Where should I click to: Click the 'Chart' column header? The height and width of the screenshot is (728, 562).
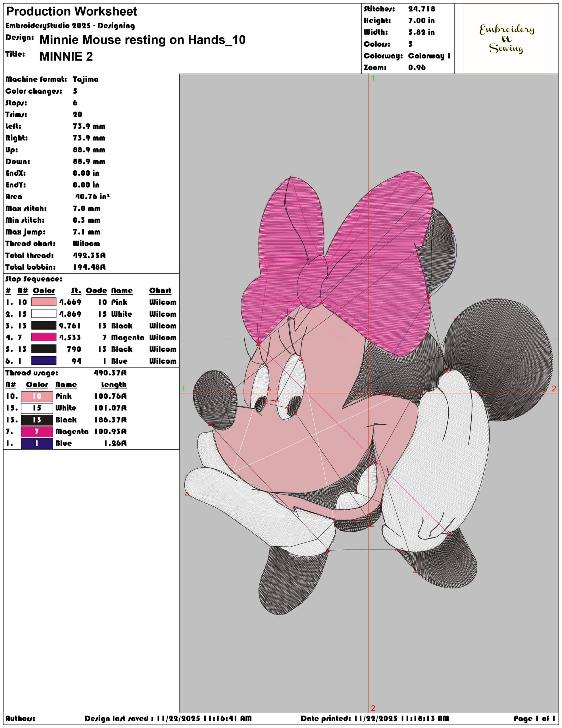click(x=160, y=290)
